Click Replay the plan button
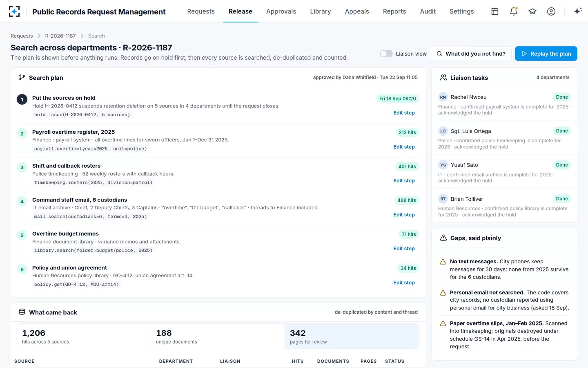Viewport: 588px width, 368px height. pos(546,54)
